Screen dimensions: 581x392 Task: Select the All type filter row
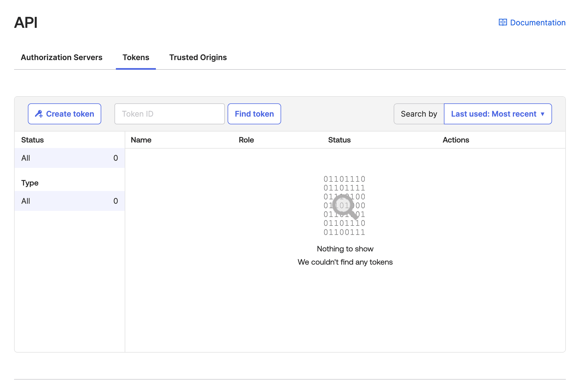click(70, 201)
